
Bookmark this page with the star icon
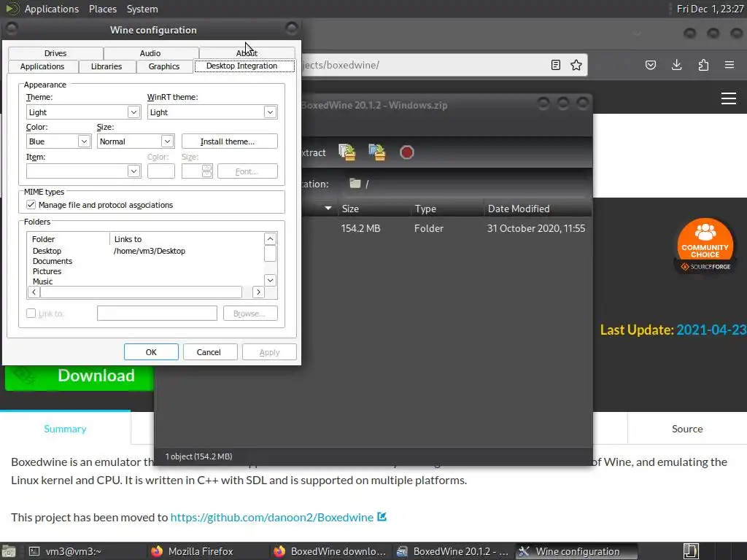click(x=576, y=65)
